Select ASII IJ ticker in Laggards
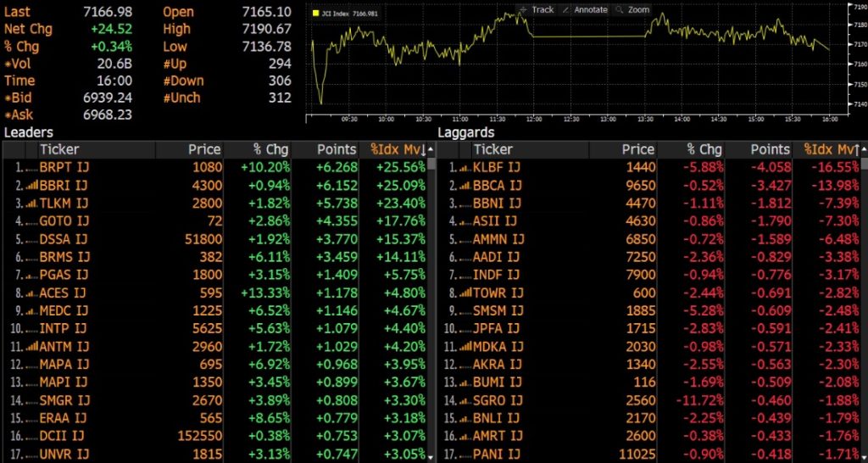Screen dimensions: 868x463 click(494, 221)
